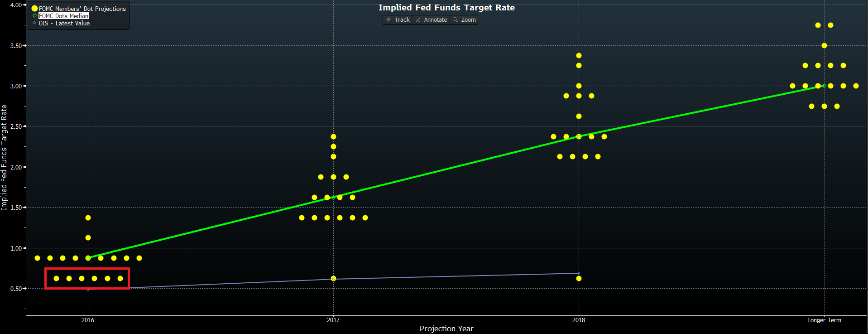
Task: Click the Longer Term x-axis label
Action: click(824, 320)
